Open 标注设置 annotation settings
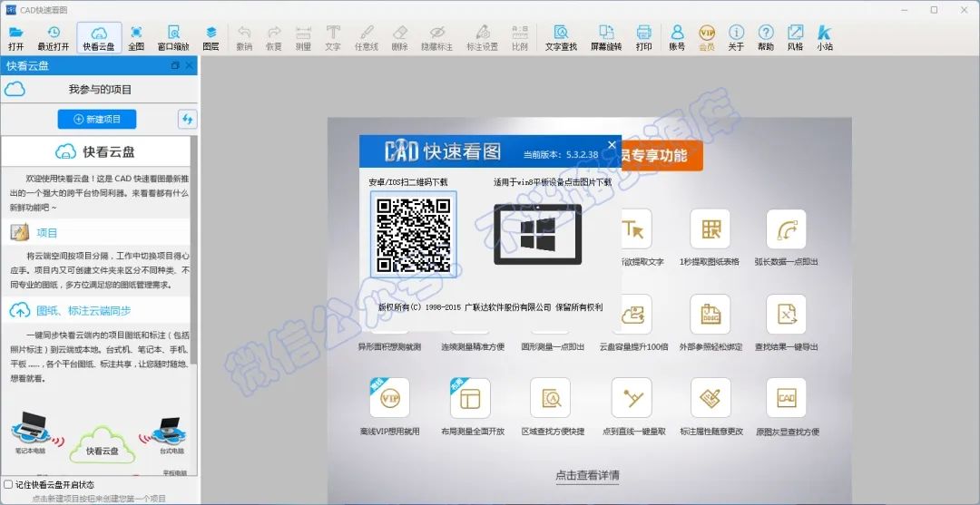Viewport: 980px width, 505px height. [482, 38]
